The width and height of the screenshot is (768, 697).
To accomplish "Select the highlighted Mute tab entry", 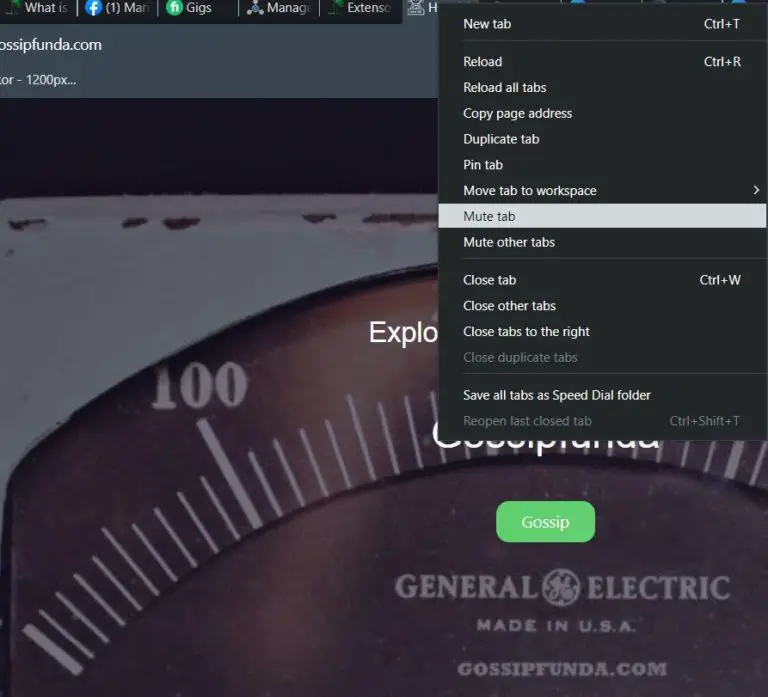I will click(601, 216).
